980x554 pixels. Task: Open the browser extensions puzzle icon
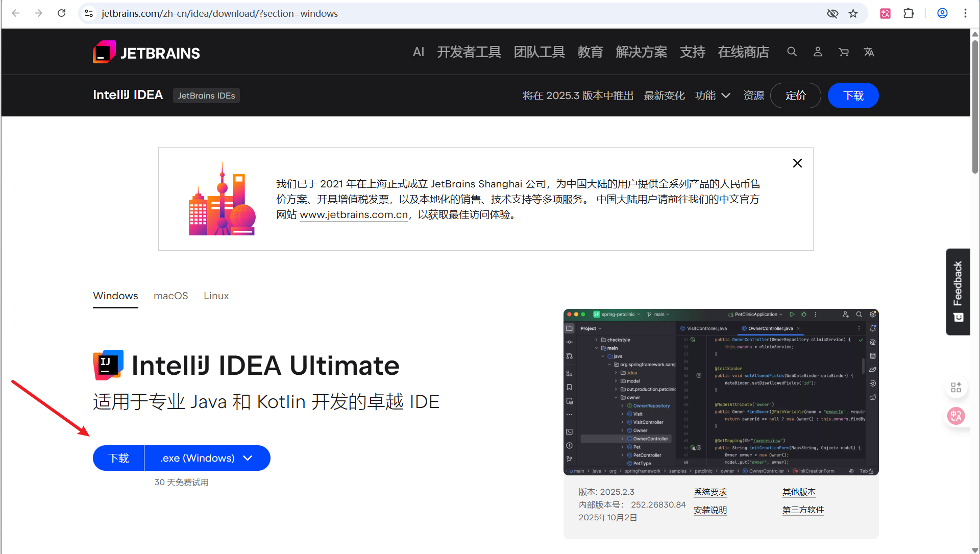[x=909, y=13]
